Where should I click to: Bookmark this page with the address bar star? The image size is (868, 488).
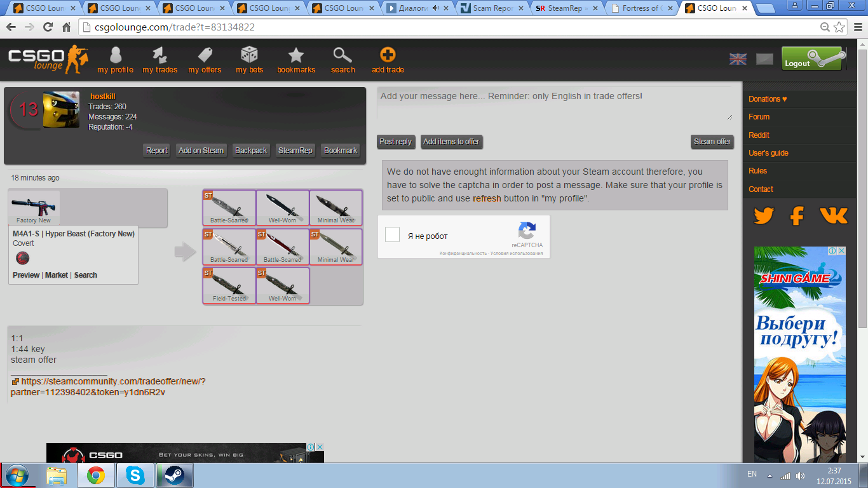839,27
